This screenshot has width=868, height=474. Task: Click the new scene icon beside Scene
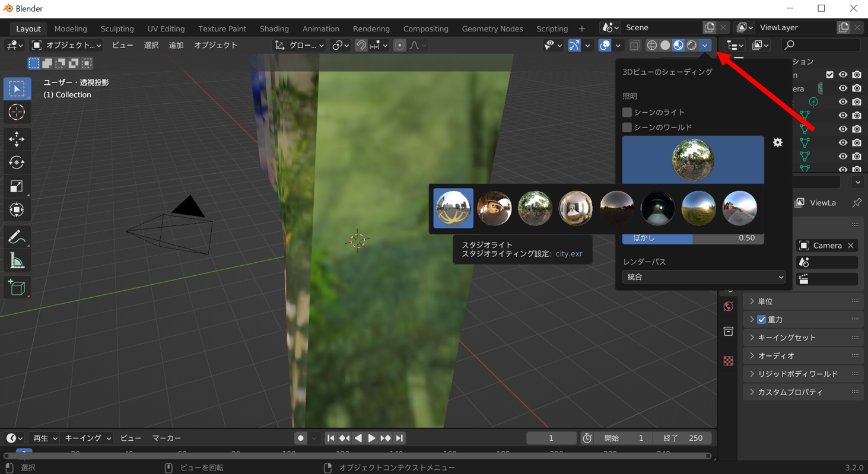click(710, 27)
